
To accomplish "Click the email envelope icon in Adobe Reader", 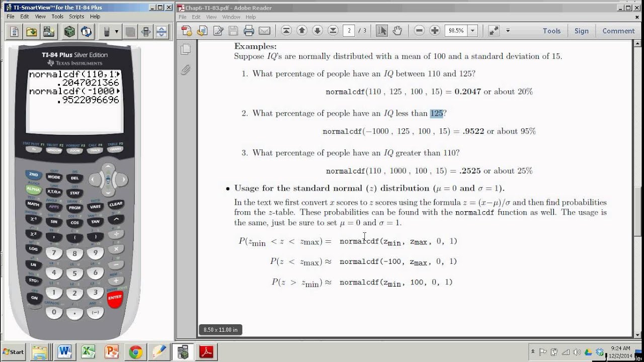I will [264, 31].
